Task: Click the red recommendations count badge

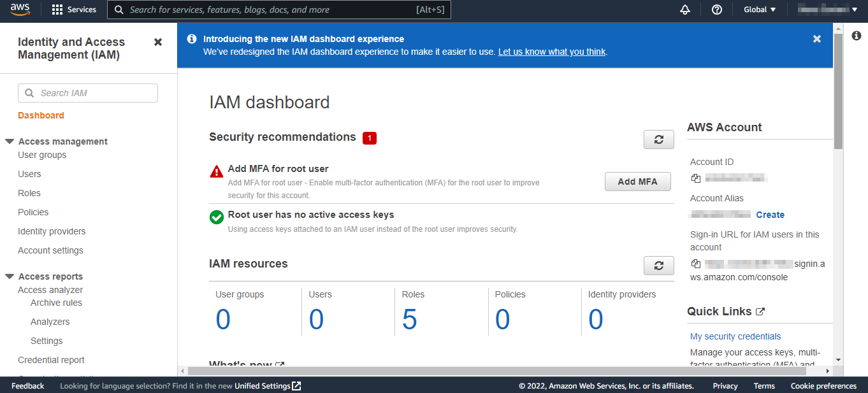Action: 370,138
